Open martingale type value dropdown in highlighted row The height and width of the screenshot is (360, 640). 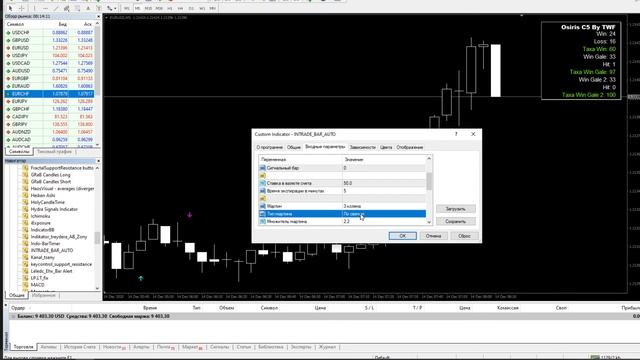[x=384, y=214]
